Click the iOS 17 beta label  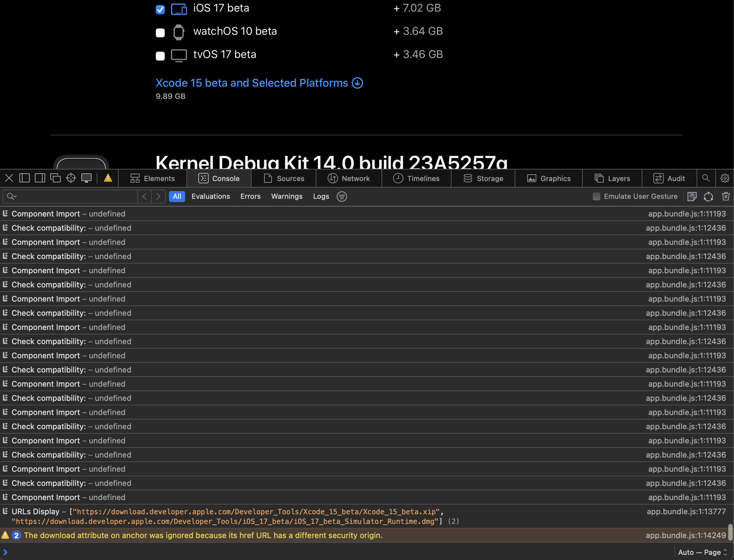(221, 8)
